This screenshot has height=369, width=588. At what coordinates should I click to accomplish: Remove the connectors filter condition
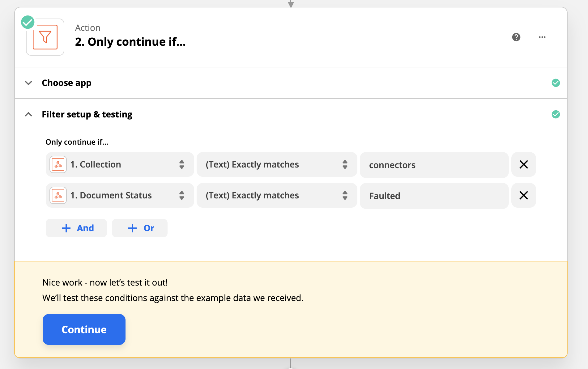(523, 164)
